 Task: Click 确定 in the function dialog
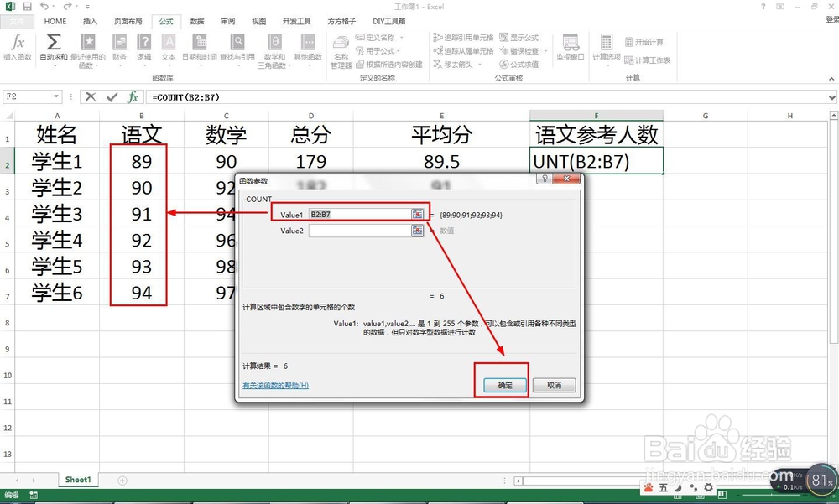(x=504, y=385)
